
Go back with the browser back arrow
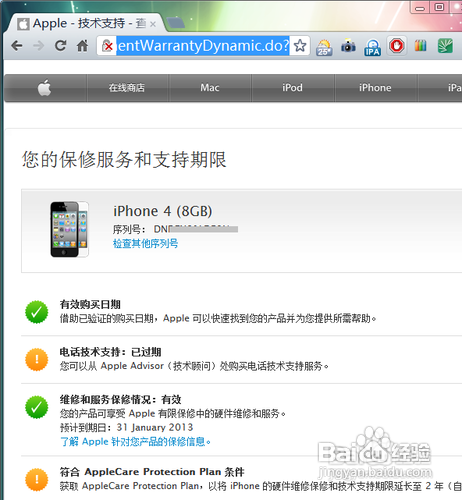click(x=17, y=46)
